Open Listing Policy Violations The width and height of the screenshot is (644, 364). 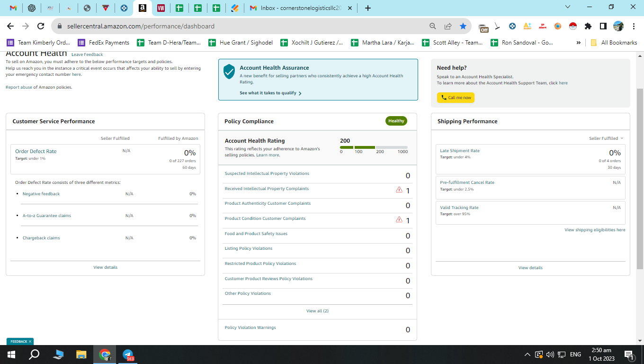pyautogui.click(x=249, y=248)
